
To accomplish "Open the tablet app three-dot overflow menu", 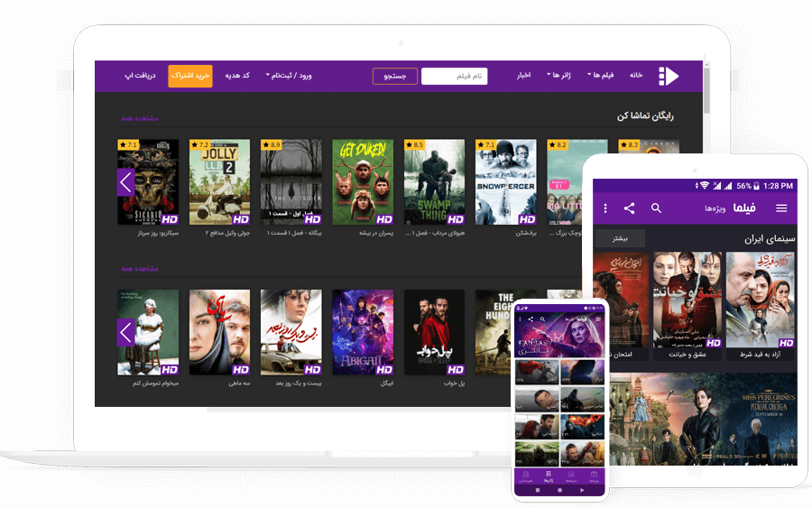I will 604,208.
